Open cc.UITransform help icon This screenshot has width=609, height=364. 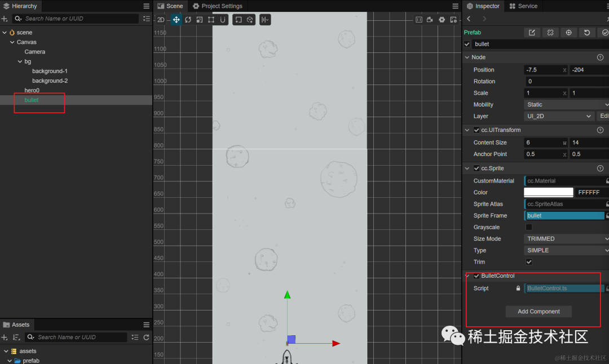600,130
